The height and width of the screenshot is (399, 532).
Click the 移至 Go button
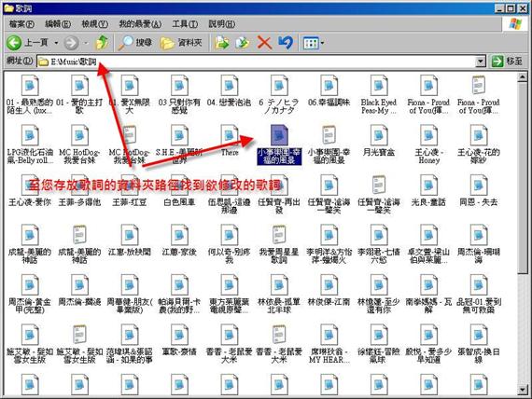click(x=507, y=62)
